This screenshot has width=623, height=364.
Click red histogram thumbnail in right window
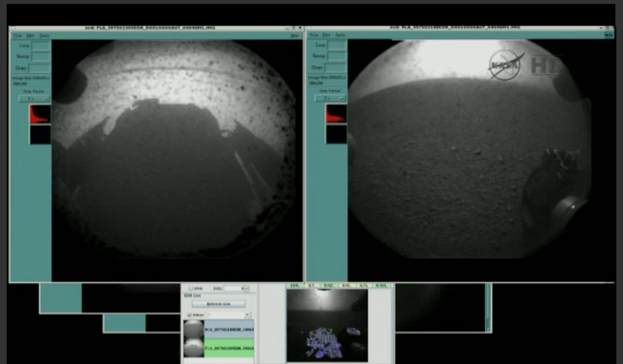click(x=336, y=113)
